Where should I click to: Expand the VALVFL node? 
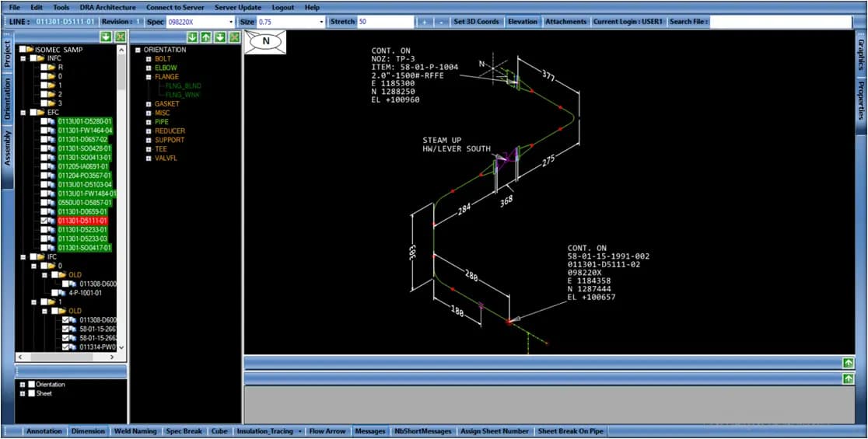point(149,159)
